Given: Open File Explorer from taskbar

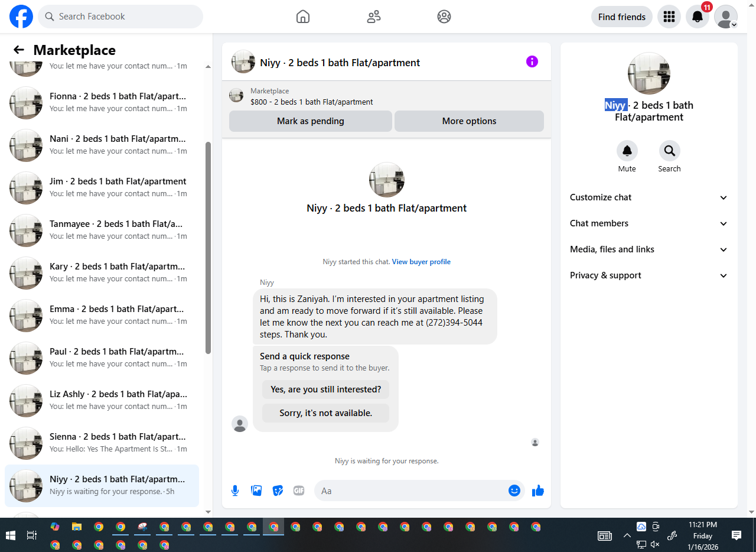Looking at the screenshot, I should [x=77, y=527].
